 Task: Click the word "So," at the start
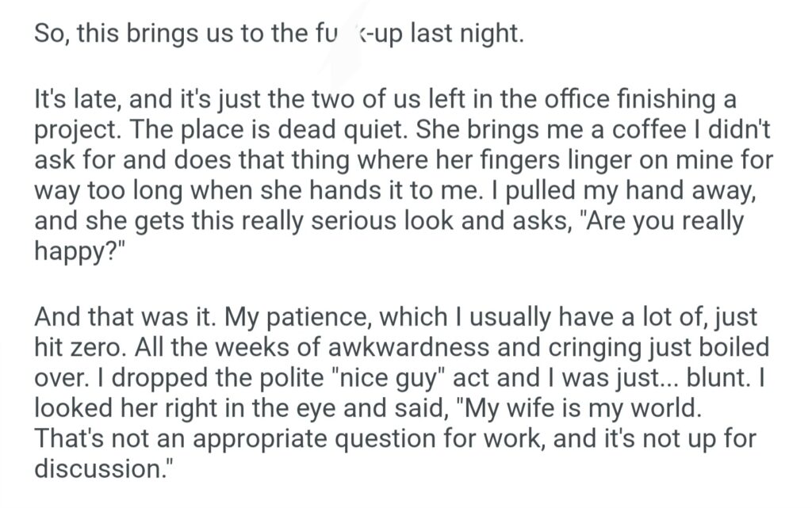(52, 37)
